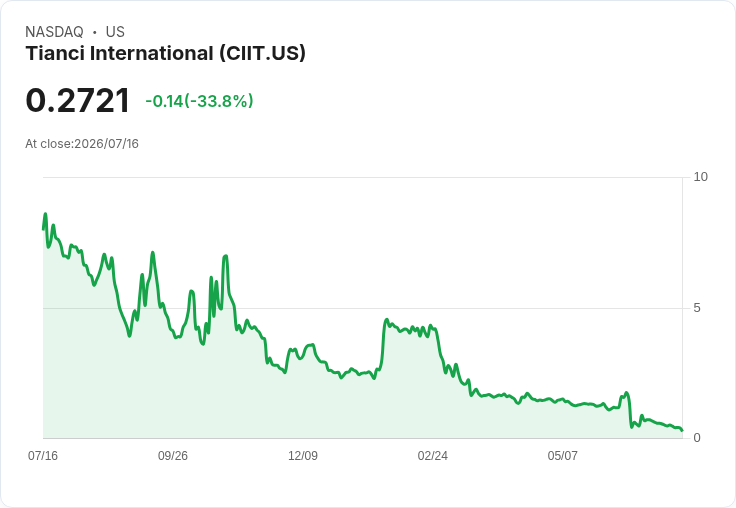Viewport: 736px width, 508px height.
Task: Click the chart line low near 12/09
Action: click(284, 372)
